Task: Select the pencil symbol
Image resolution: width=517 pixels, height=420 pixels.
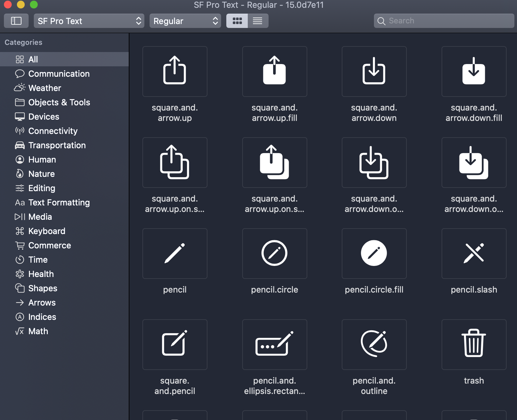Action: tap(175, 254)
